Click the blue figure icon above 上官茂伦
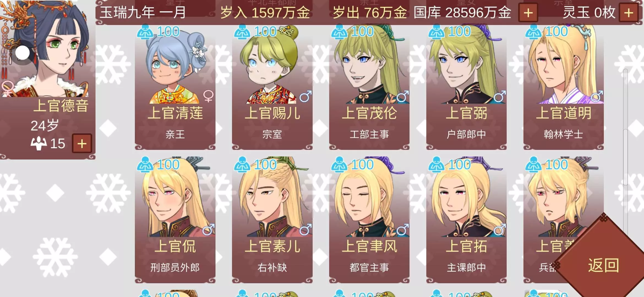This screenshot has width=644, height=297. tap(339, 32)
